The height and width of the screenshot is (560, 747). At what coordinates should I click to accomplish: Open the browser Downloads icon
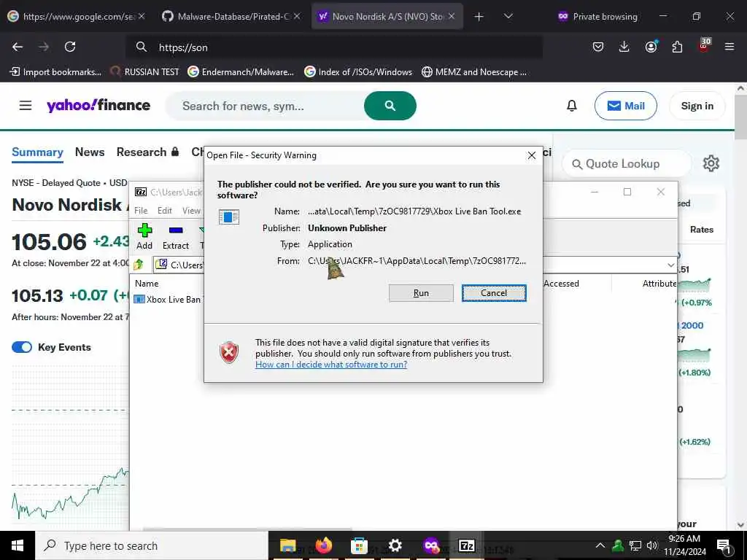coord(624,47)
